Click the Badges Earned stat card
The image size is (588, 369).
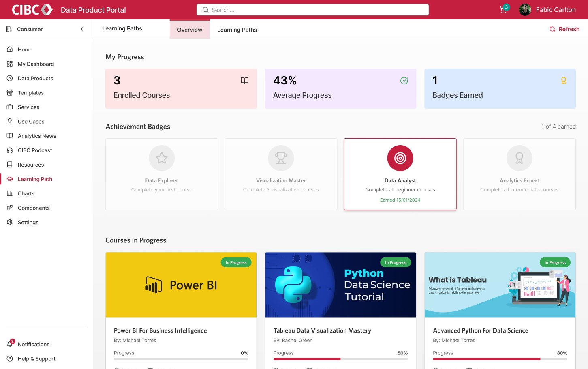tap(500, 88)
